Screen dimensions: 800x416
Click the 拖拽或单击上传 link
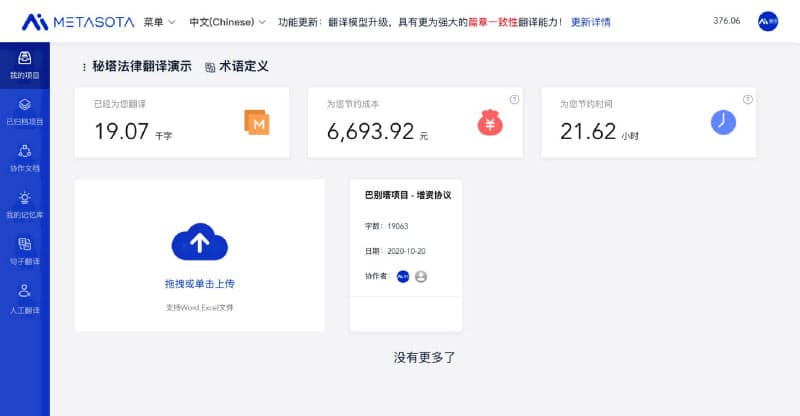(199, 284)
